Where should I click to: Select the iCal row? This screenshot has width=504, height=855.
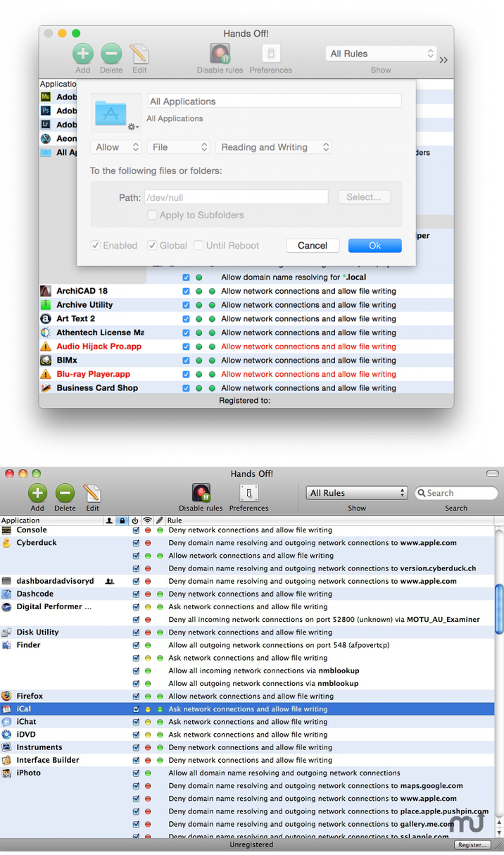pyautogui.click(x=247, y=709)
